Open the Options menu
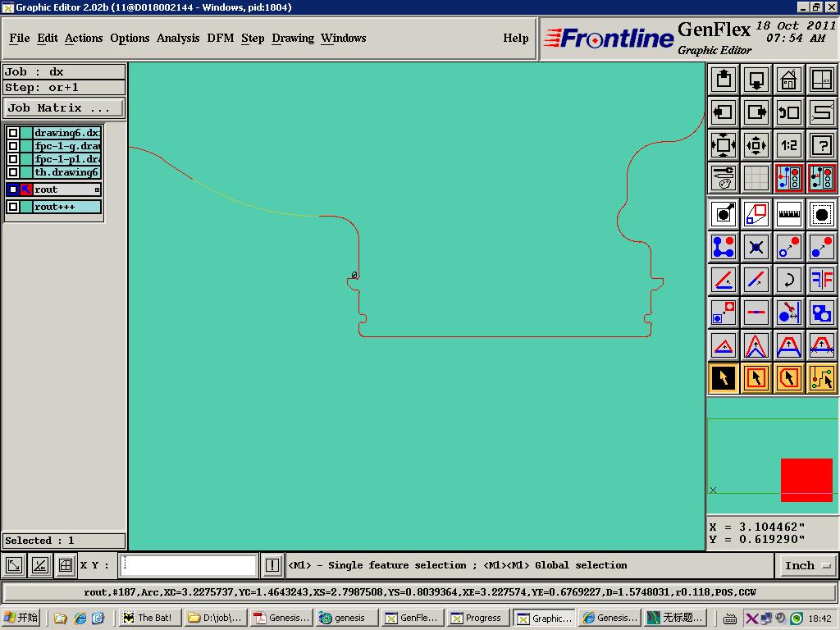The image size is (840, 630). click(x=130, y=38)
